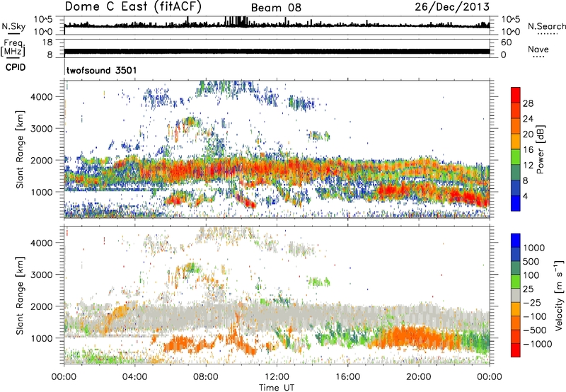This screenshot has height=392, width=566.
Task: Select the "16" power colorbar label
Action: 528,150
